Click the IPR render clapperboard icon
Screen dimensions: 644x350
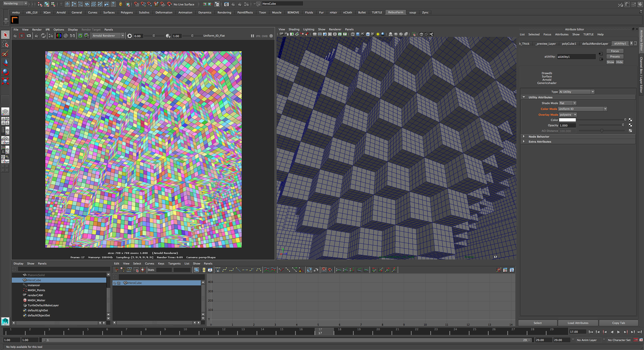point(37,36)
